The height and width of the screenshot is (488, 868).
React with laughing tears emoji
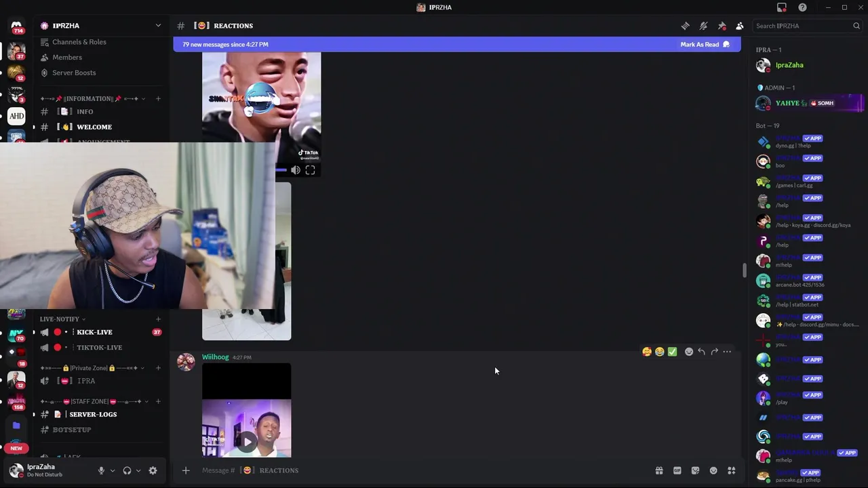pyautogui.click(x=659, y=352)
